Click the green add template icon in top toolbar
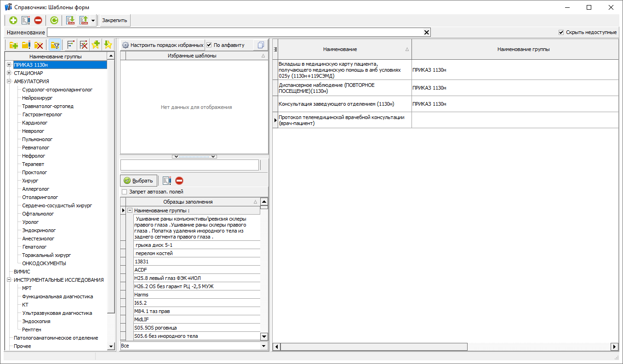This screenshot has height=364, width=623. [x=13, y=20]
